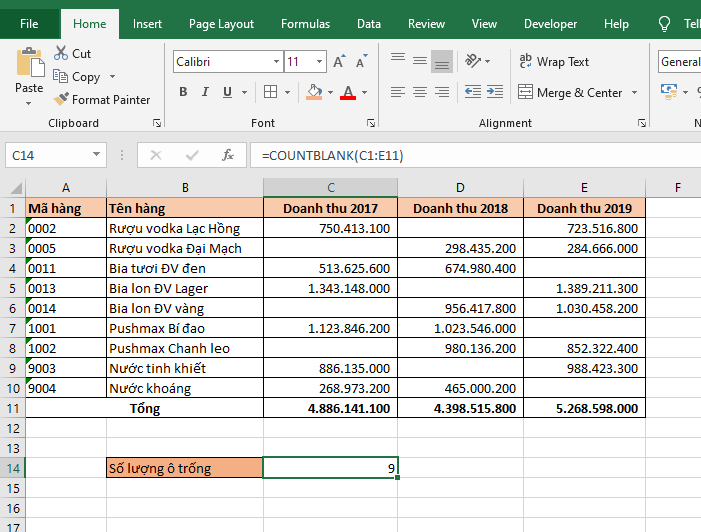This screenshot has height=532, width=701.
Task: Toggle Bold formatting
Action: pos(183,92)
